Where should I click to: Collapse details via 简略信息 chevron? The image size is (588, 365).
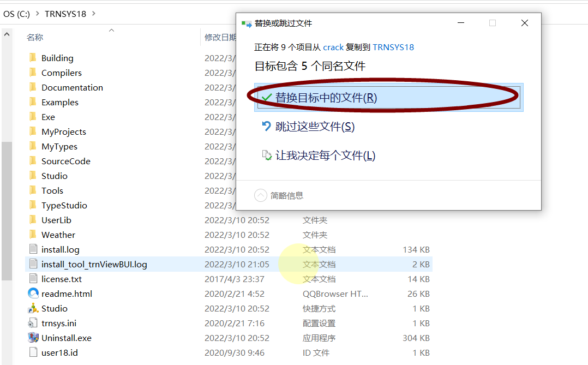pos(261,195)
